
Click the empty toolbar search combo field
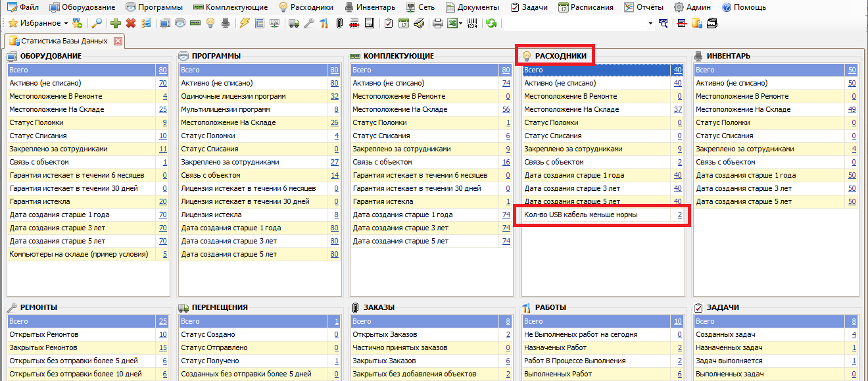pyautogui.click(x=575, y=23)
